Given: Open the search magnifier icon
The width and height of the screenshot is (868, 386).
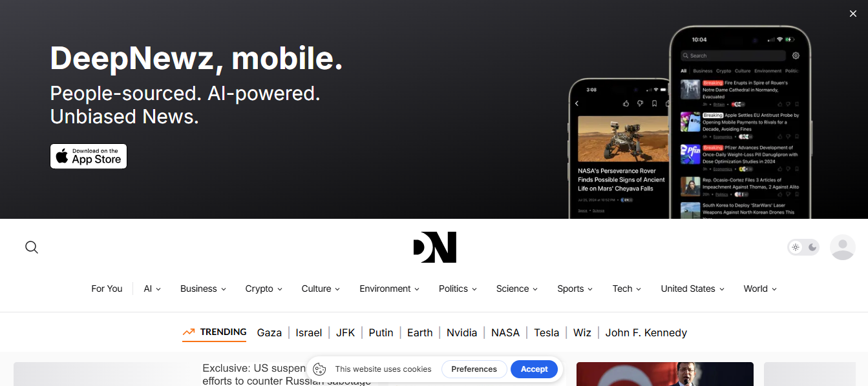Looking at the screenshot, I should point(32,247).
